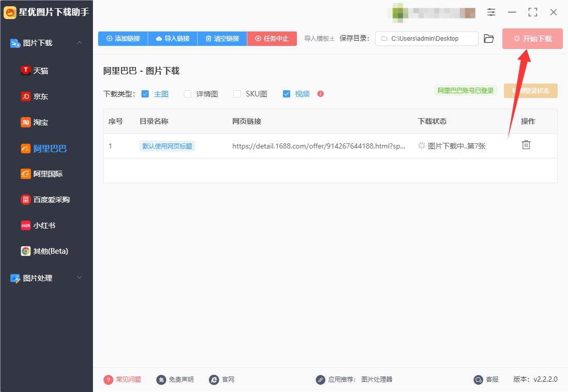Expand the 图片处理 sidebar group
This screenshot has height=392, width=568.
pos(80,277)
